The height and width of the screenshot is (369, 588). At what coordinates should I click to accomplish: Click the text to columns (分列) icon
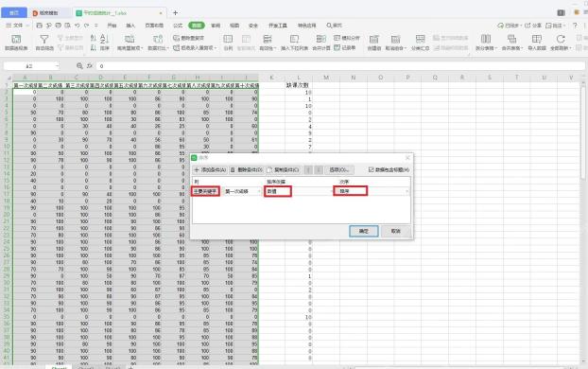[x=228, y=39]
